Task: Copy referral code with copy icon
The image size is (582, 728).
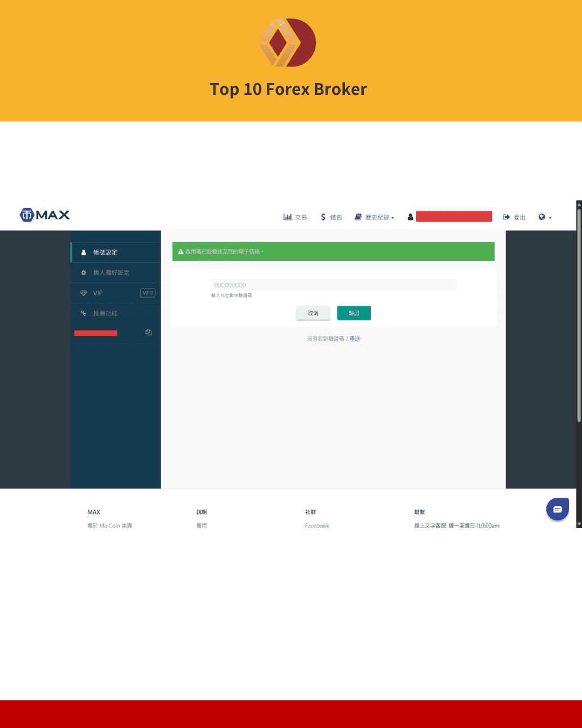Action: 149,333
